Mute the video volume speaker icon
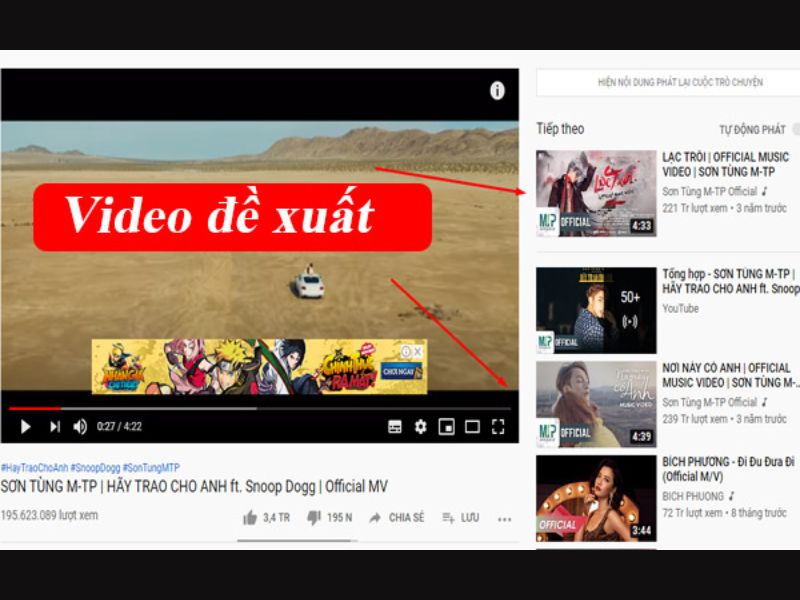 [x=80, y=427]
